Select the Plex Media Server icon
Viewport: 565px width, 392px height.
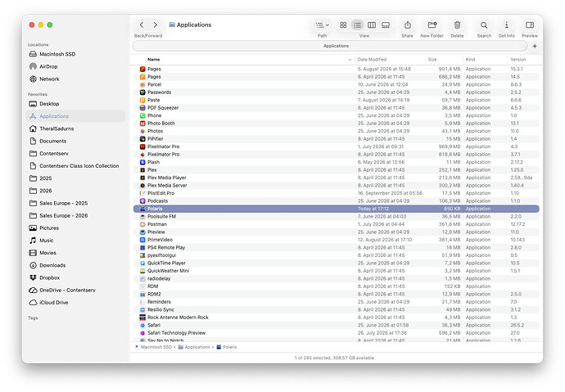[142, 186]
